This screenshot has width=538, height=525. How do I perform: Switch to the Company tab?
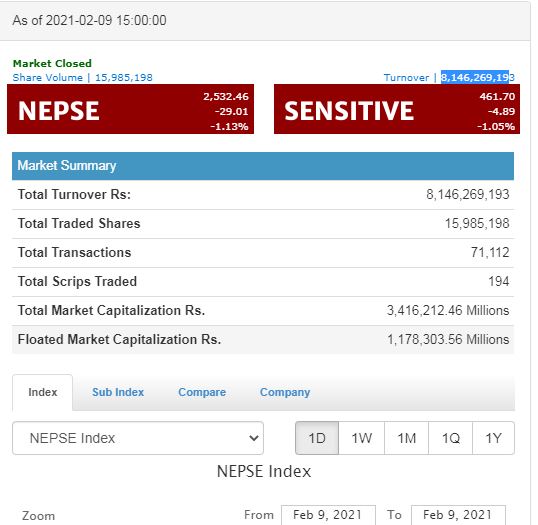pyautogui.click(x=285, y=392)
